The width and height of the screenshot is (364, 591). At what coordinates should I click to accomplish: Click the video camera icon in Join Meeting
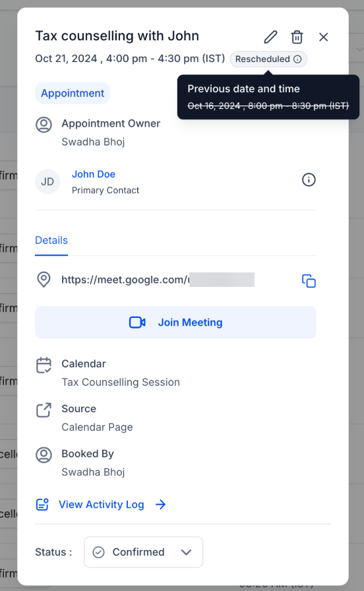point(137,323)
